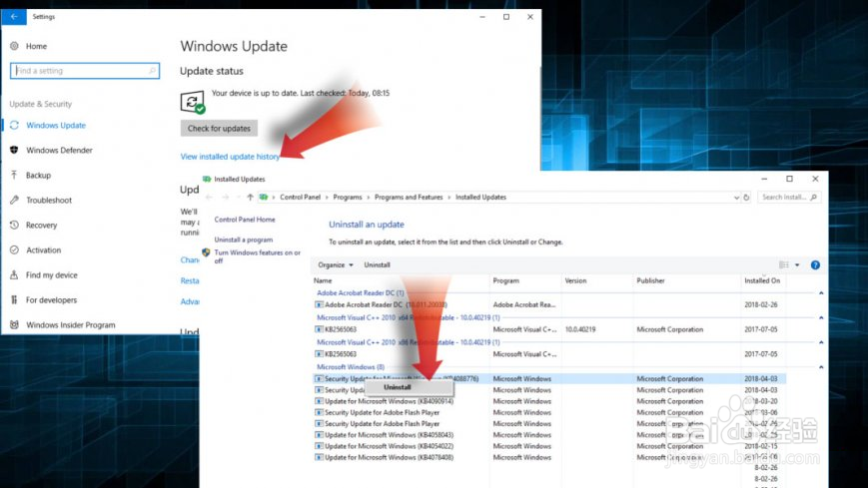Click Uninstall in the Installed Updates toolbar
This screenshot has height=488, width=868.
tap(377, 265)
